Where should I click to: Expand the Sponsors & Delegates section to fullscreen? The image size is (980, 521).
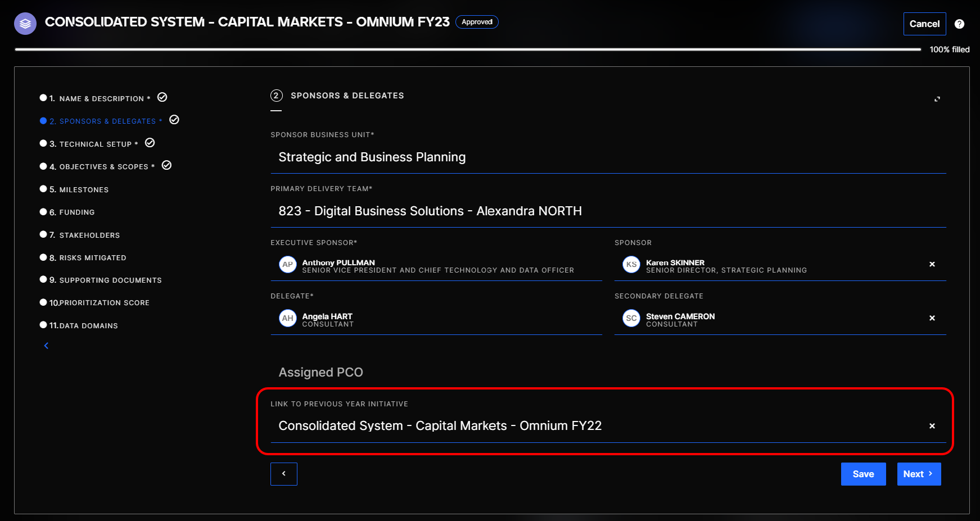[x=937, y=99]
